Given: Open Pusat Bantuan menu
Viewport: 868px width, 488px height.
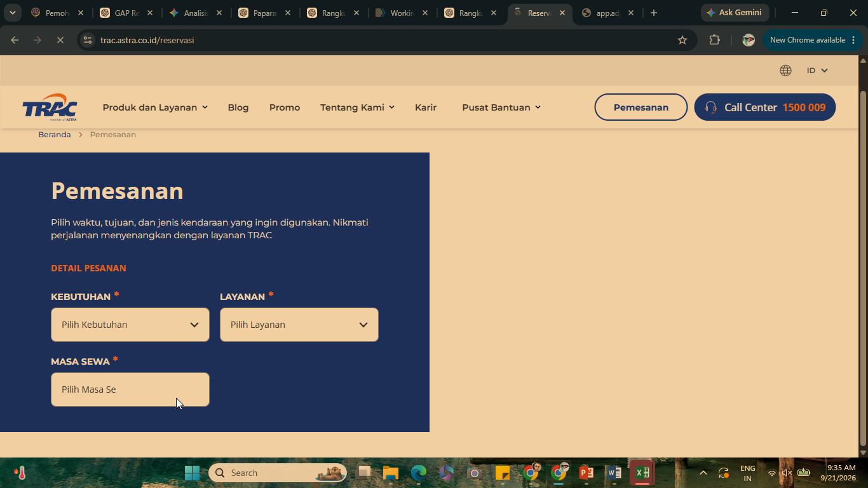Looking at the screenshot, I should pyautogui.click(x=501, y=107).
